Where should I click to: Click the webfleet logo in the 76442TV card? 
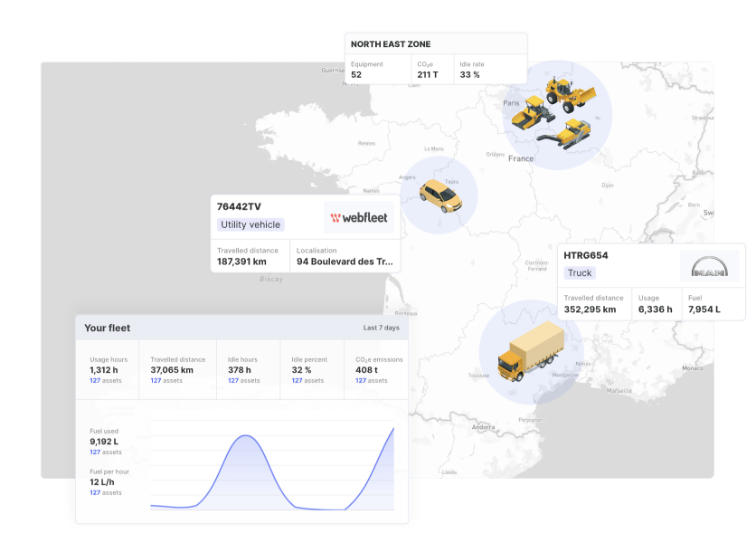tap(358, 217)
